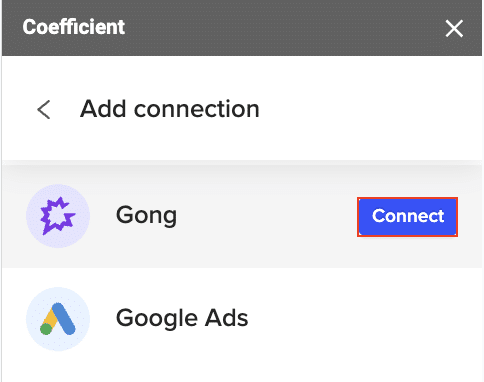Click the dark gray sidebar header bar
Screen dimensions: 484x382
click(x=242, y=28)
